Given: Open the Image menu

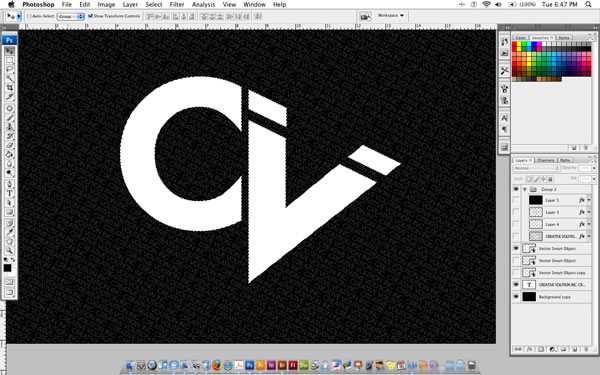Looking at the screenshot, I should click(x=106, y=5).
